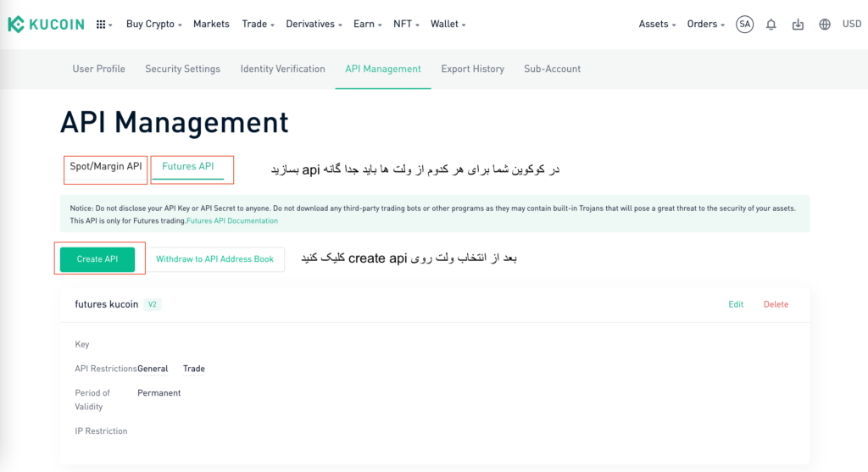The height and width of the screenshot is (472, 868).
Task: Go to User Profile tab
Action: (x=98, y=69)
